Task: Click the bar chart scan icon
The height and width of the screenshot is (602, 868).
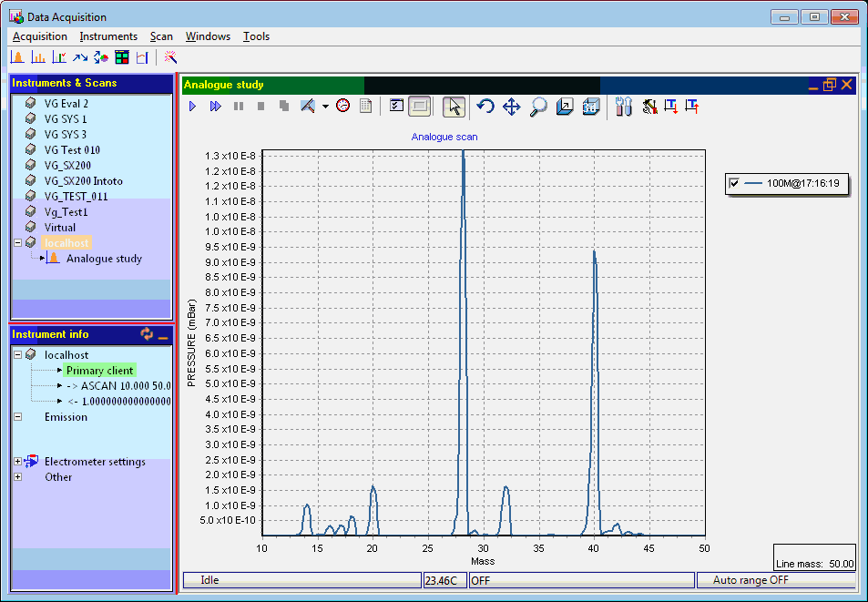Action: click(x=38, y=57)
